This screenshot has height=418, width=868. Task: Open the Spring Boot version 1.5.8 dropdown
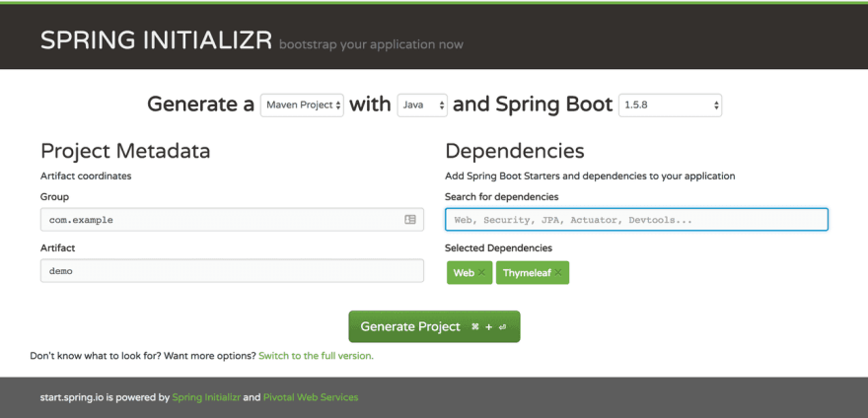(671, 105)
